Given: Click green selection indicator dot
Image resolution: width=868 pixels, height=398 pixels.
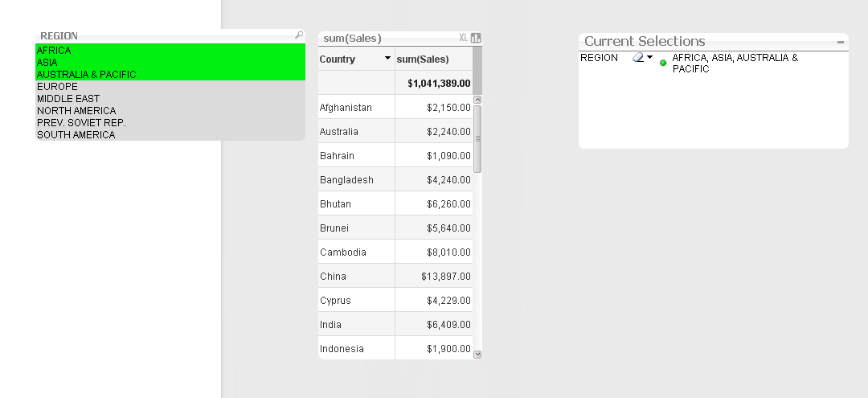Looking at the screenshot, I should coord(663,63).
